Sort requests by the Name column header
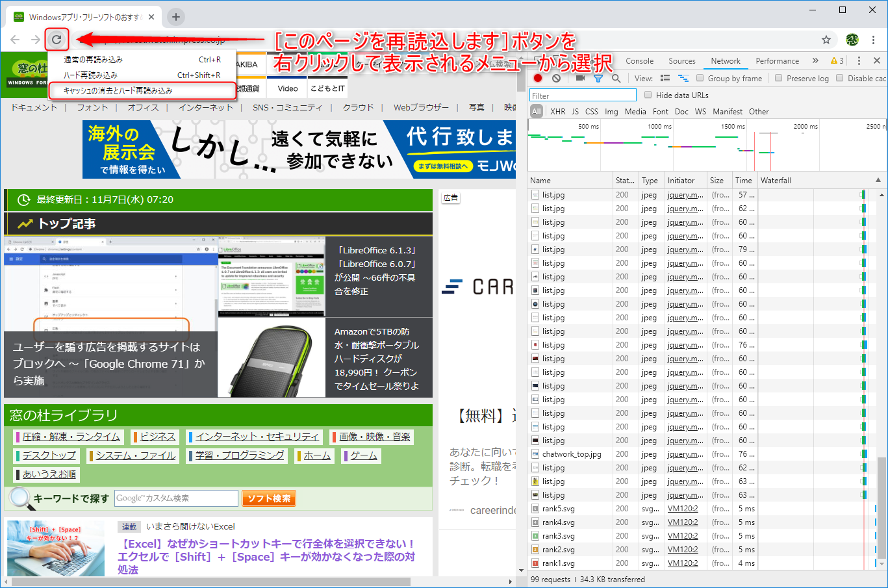Image resolution: width=888 pixels, height=588 pixels. point(570,180)
